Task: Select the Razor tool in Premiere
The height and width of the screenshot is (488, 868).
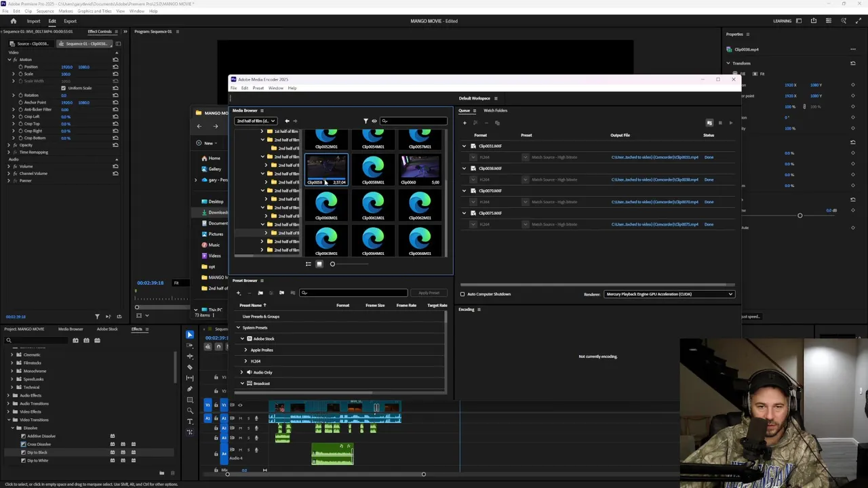Action: click(x=190, y=367)
